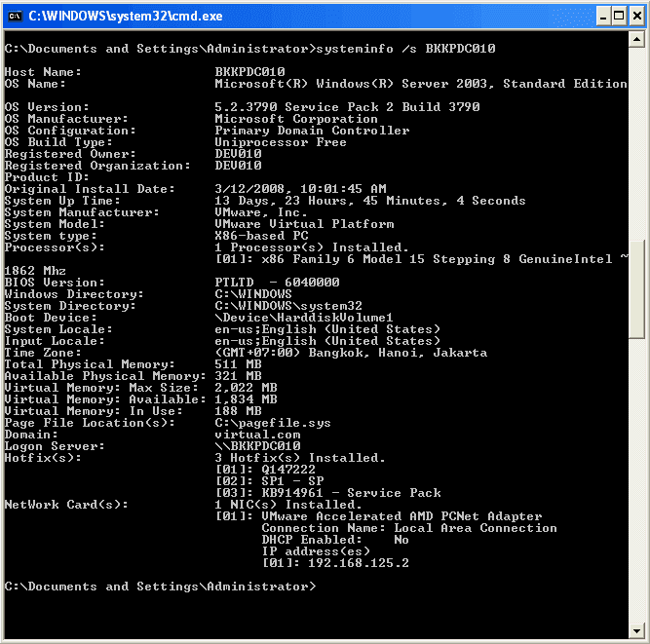Viewport: 650px width, 644px height.
Task: Click the System type value X86-based PC
Action: (261, 236)
